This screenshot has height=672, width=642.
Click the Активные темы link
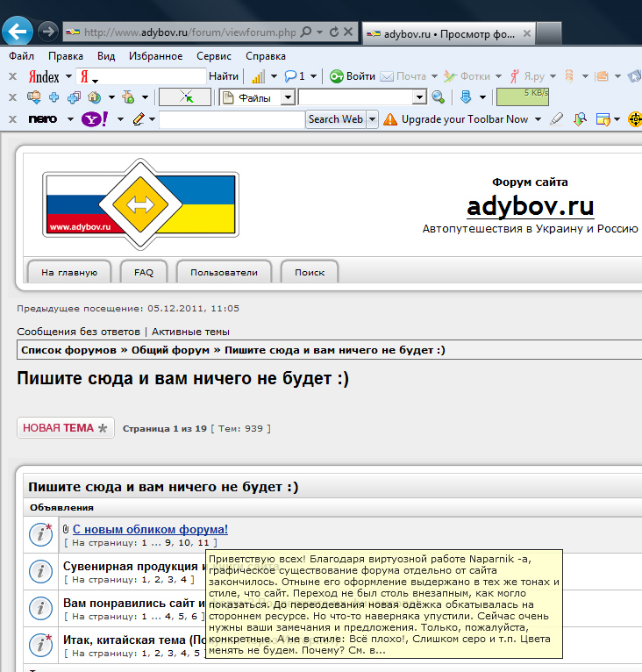pyautogui.click(x=190, y=332)
